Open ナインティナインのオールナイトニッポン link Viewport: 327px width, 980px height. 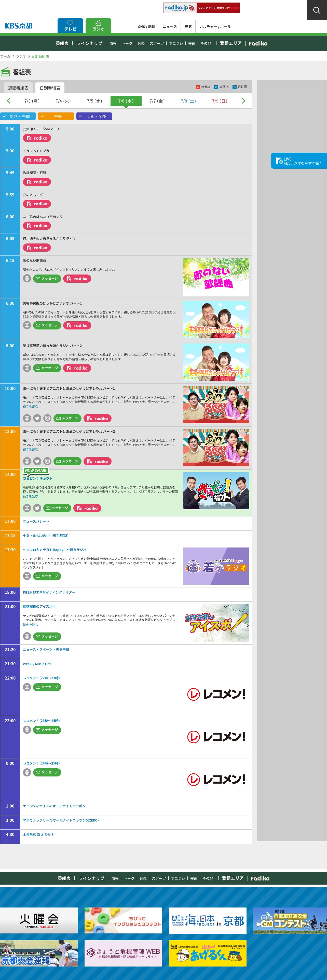point(54,806)
